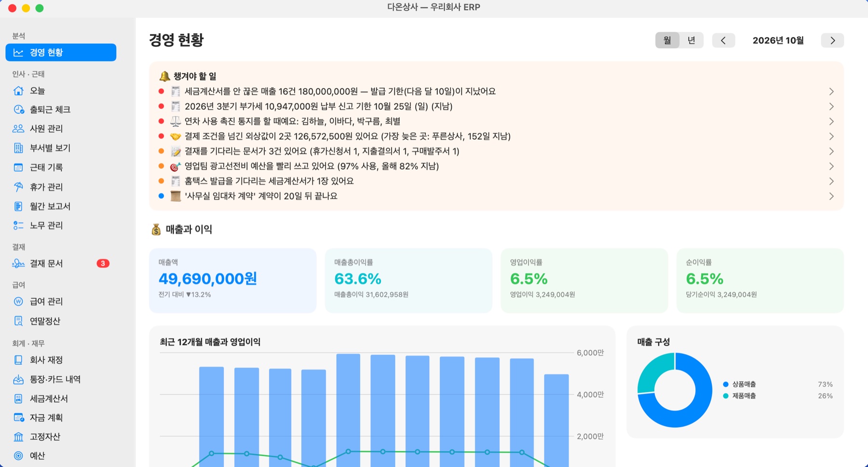Image resolution: width=868 pixels, height=467 pixels.
Task: Open 고정자산 menu item
Action: tap(61, 437)
